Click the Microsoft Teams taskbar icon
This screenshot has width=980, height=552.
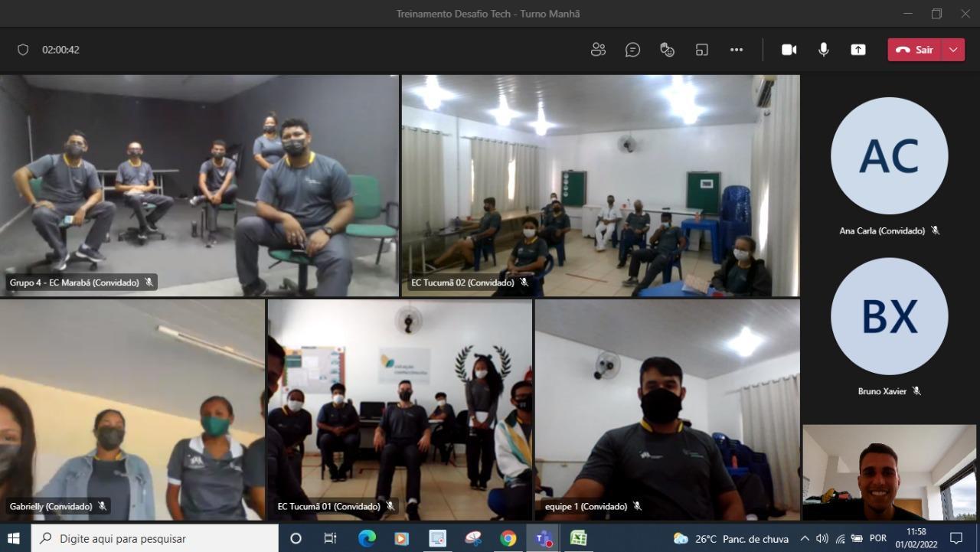tap(544, 538)
